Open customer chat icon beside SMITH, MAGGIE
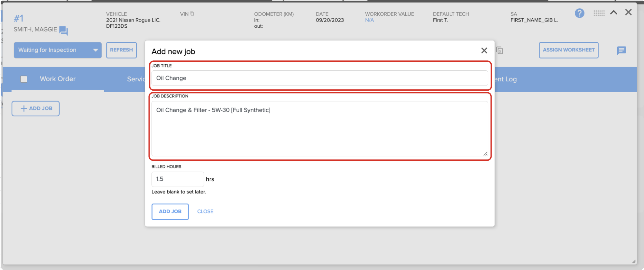The width and height of the screenshot is (644, 270). pyautogui.click(x=63, y=31)
